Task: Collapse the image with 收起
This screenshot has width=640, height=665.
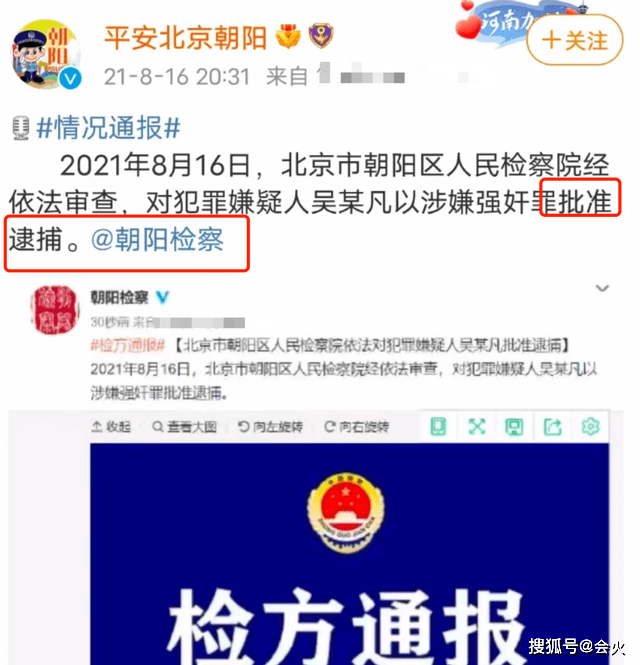Action: (111, 427)
